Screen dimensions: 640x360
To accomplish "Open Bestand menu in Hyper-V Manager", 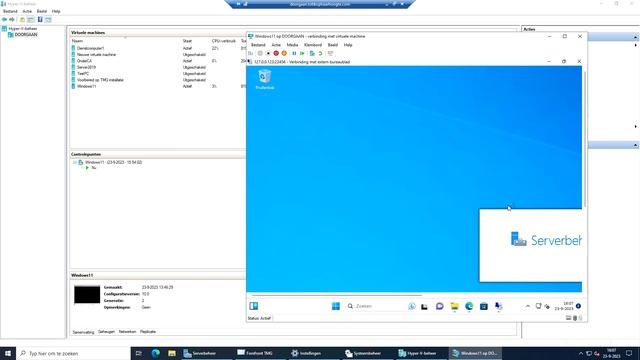I will pos(10,11).
